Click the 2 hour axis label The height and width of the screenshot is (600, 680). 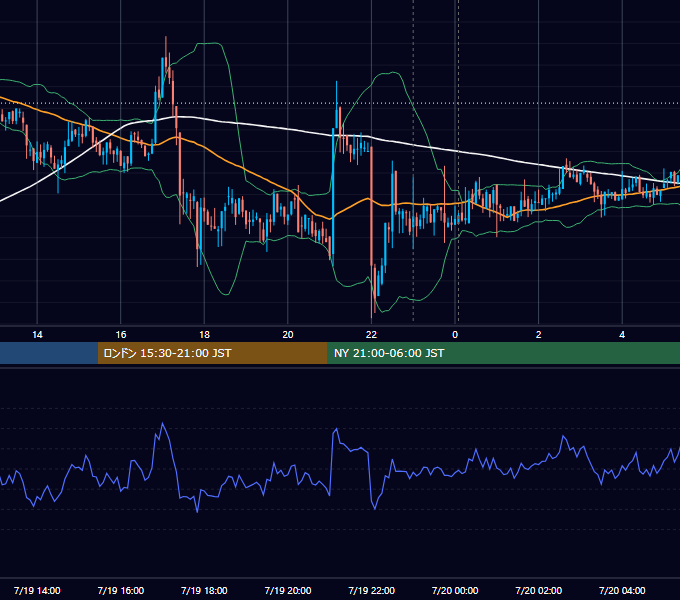(539, 335)
